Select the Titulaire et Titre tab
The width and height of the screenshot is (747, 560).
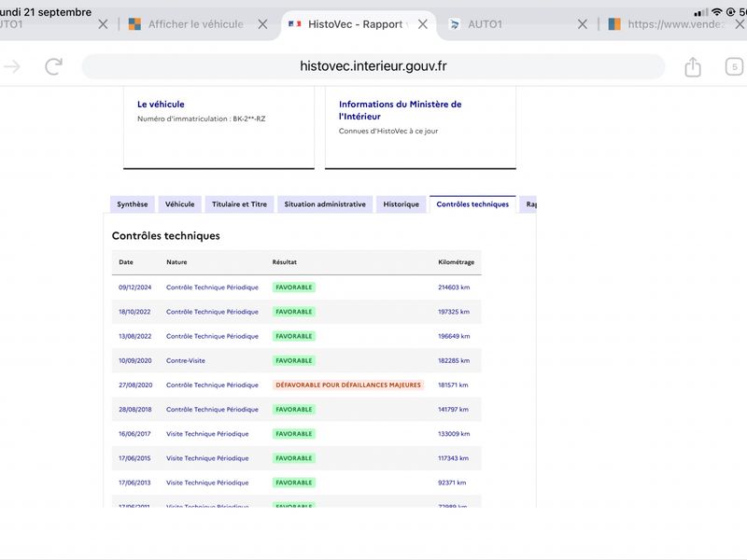tap(239, 204)
